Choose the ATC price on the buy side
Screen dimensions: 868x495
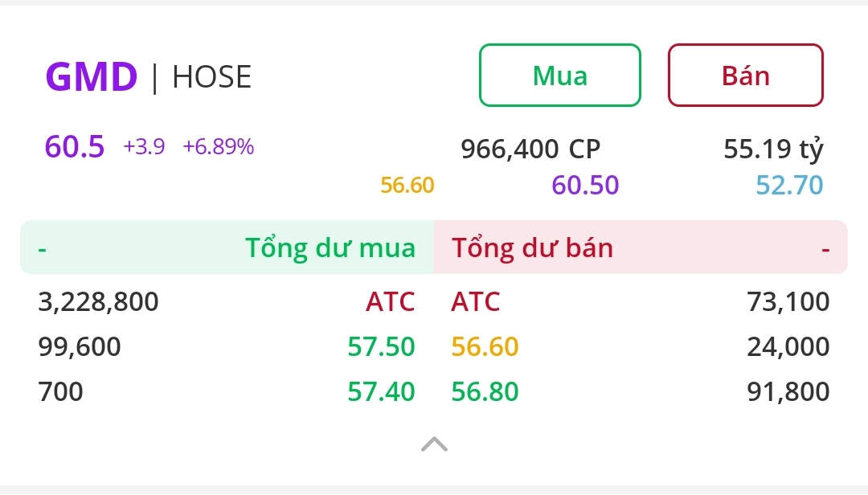[391, 302]
